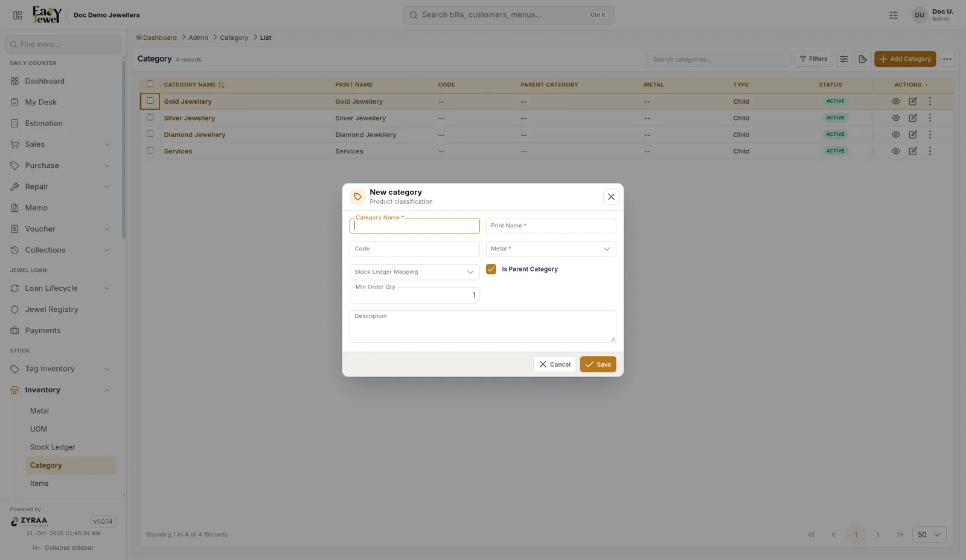View the Gold Jewellery row eye icon

point(896,101)
